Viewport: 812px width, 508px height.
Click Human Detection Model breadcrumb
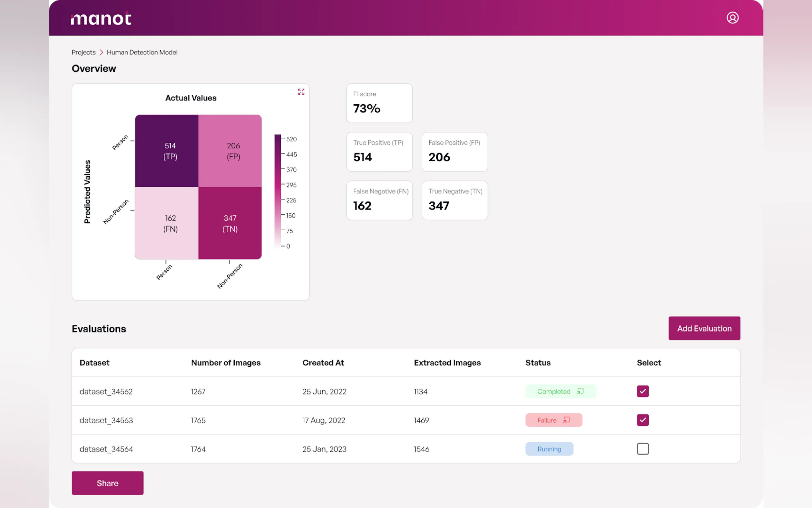[x=142, y=52]
